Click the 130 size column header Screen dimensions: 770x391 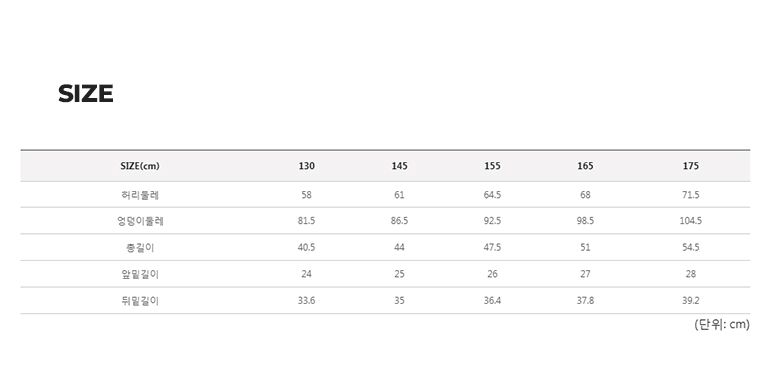tap(306, 166)
